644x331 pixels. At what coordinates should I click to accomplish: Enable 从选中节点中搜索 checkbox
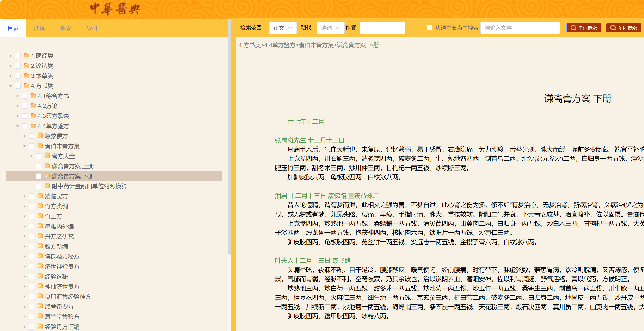(430, 28)
